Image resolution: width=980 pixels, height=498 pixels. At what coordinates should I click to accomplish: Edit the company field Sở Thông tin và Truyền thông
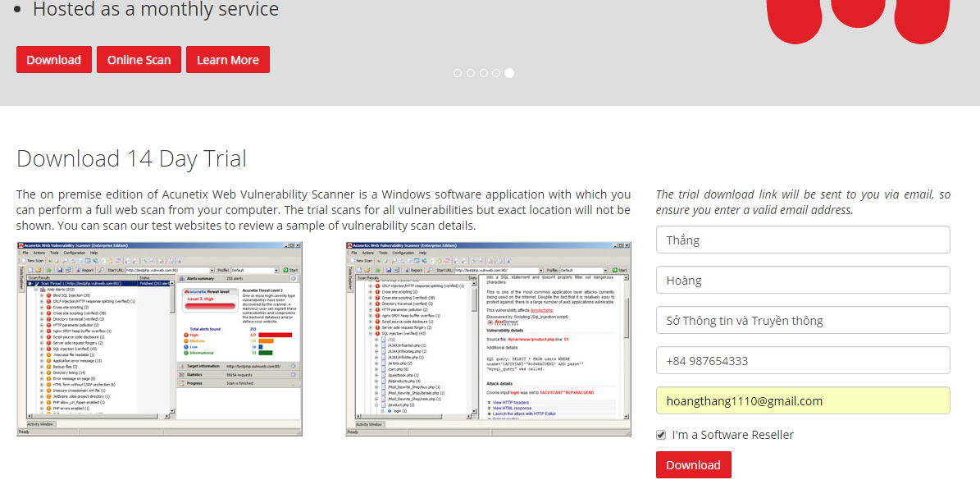tap(803, 320)
